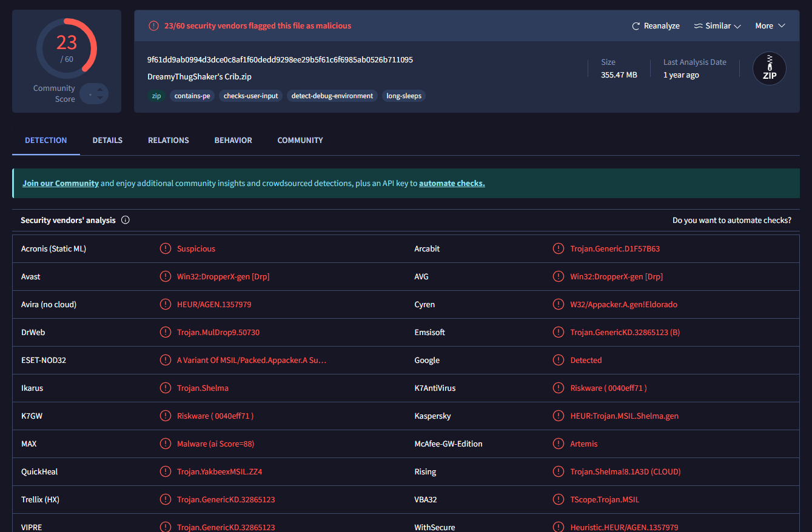Click the alert icon in the 23/60 malicious banner
812x532 pixels.
coord(153,25)
